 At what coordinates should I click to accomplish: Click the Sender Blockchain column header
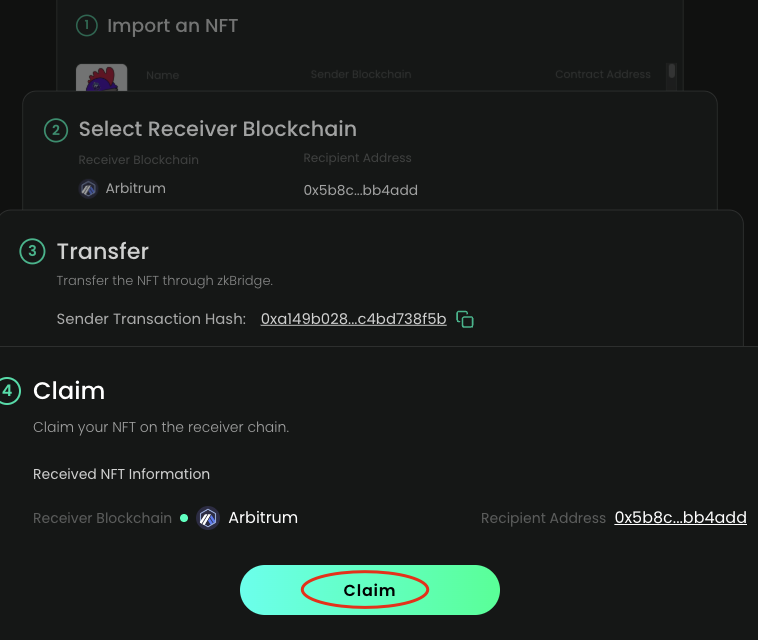point(361,75)
